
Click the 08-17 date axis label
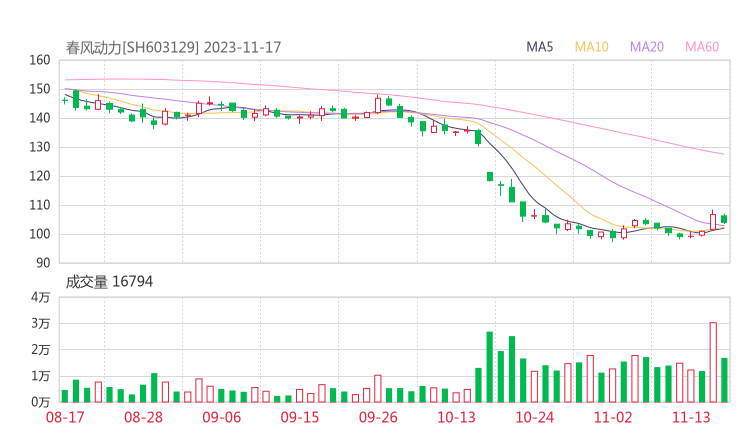(65, 417)
